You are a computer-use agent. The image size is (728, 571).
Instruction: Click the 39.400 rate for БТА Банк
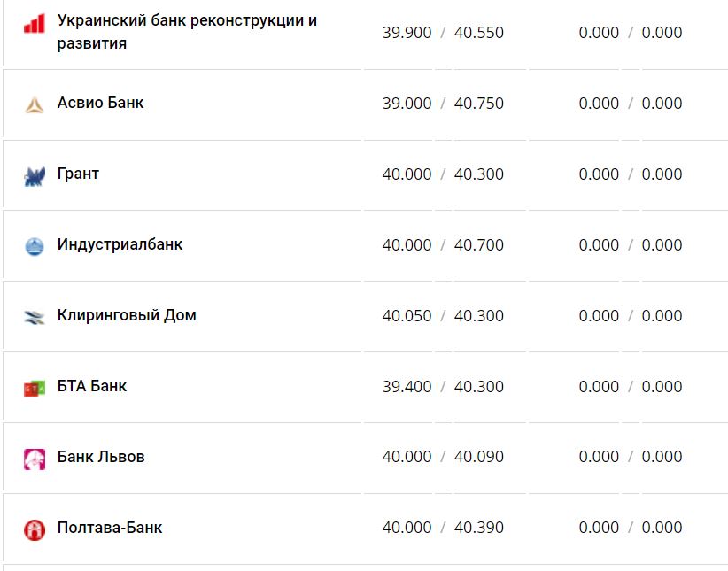407,386
